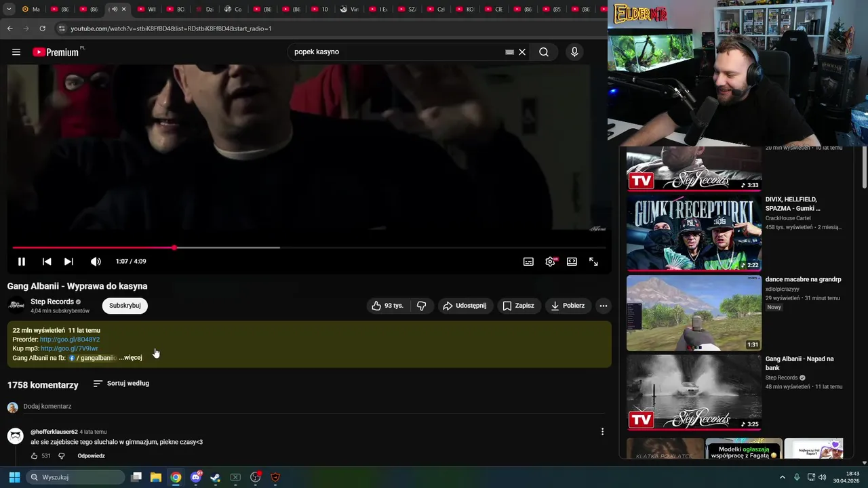Viewport: 868px width, 488px height.
Task: Open Gang Albanii - Napad na bank thumbnail
Action: (x=694, y=392)
